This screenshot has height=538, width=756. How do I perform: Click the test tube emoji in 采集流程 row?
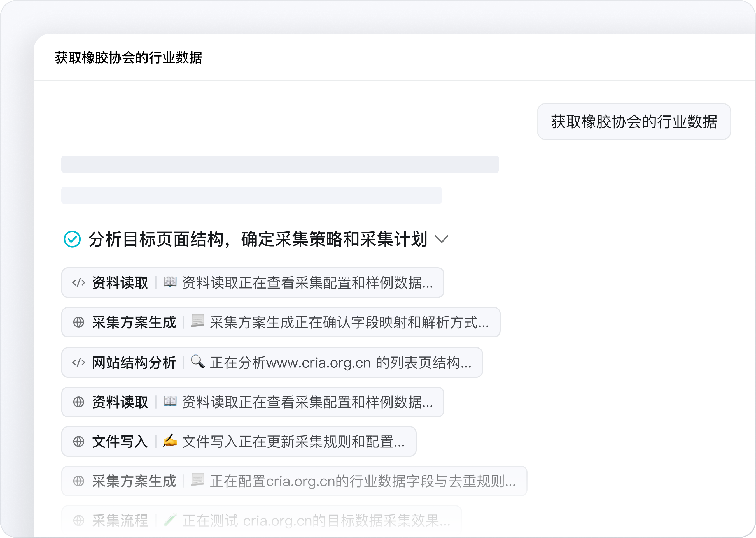click(x=170, y=520)
